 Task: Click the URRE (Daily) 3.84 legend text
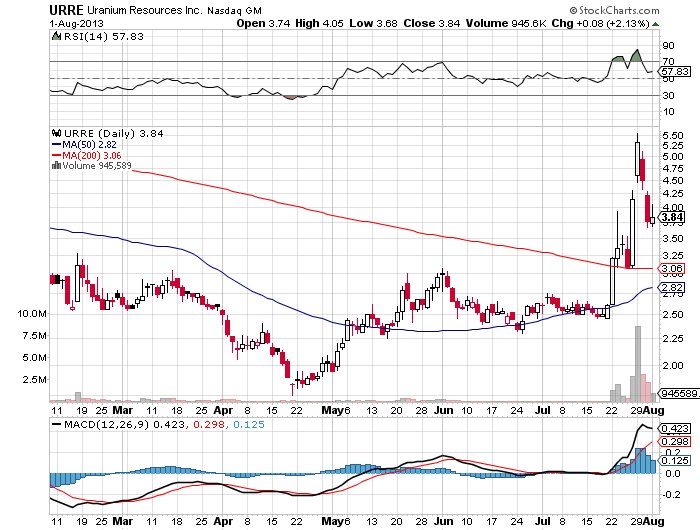pyautogui.click(x=114, y=133)
